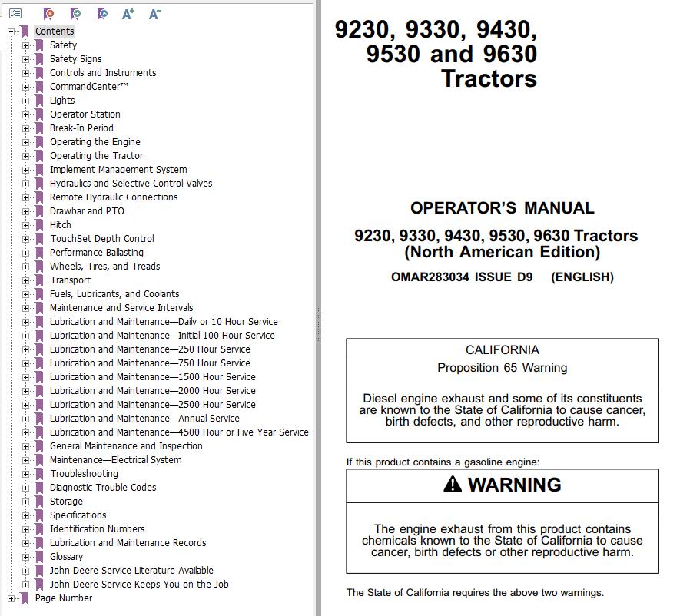Image resolution: width=690 pixels, height=616 pixels.
Task: Click the bookmark icon beside Diagnostic Trouble Codes
Action: tap(39, 488)
